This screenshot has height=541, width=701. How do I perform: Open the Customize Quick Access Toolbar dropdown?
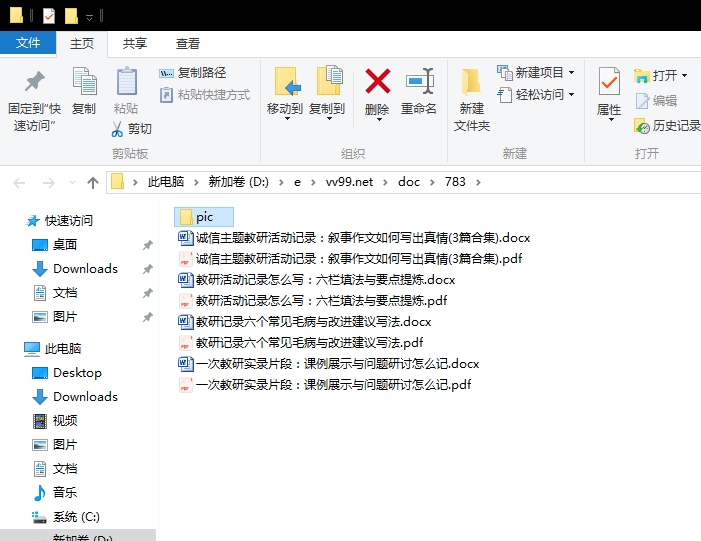click(x=89, y=17)
